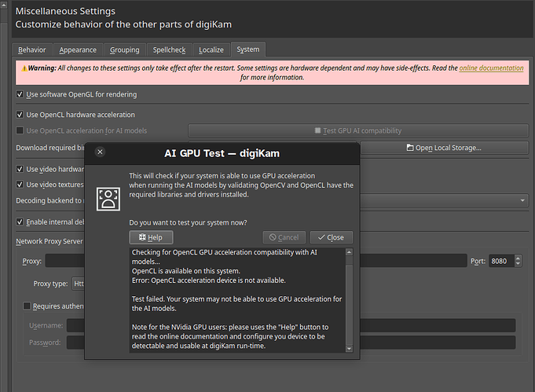
Task: Click the Proxy address input field
Action: [256, 261]
